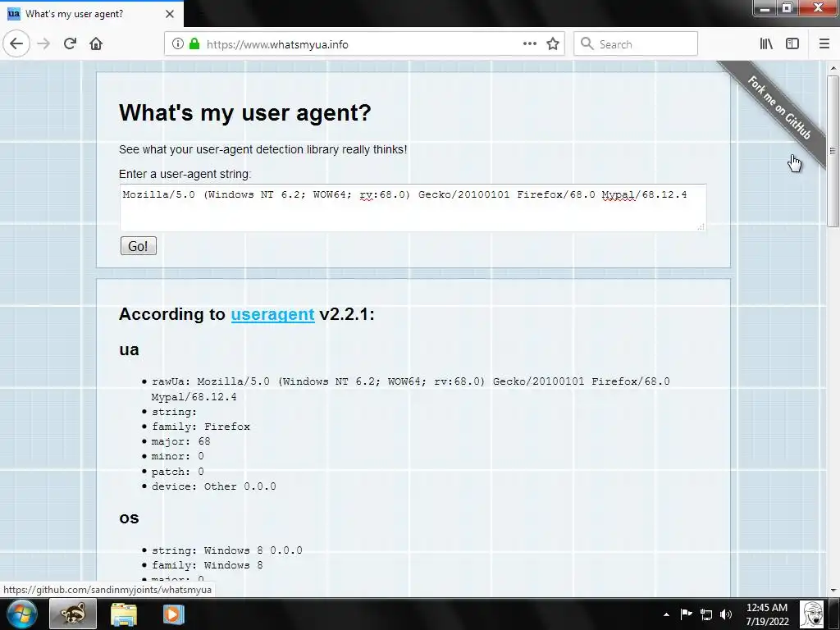
Task: Open Windows Explorer from the taskbar
Action: click(x=124, y=614)
